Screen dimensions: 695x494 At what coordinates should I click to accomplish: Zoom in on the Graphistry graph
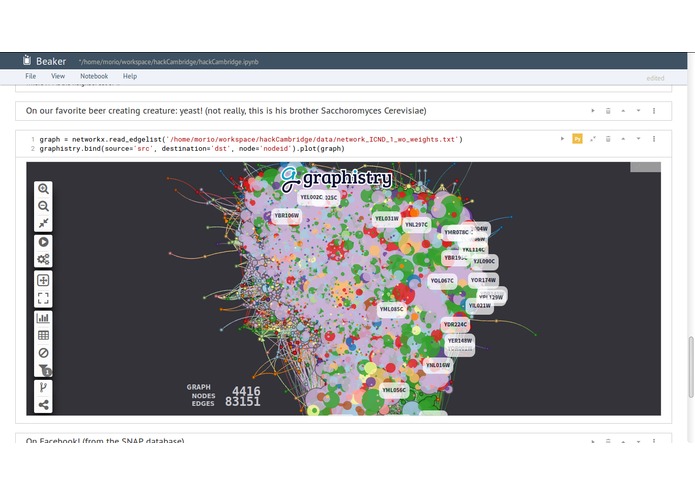[x=43, y=189]
